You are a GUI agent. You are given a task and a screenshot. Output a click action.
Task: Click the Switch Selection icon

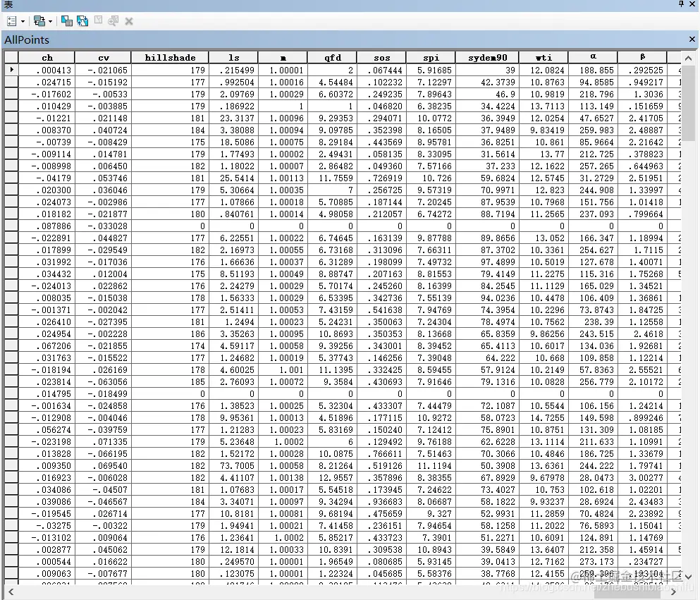coord(82,21)
